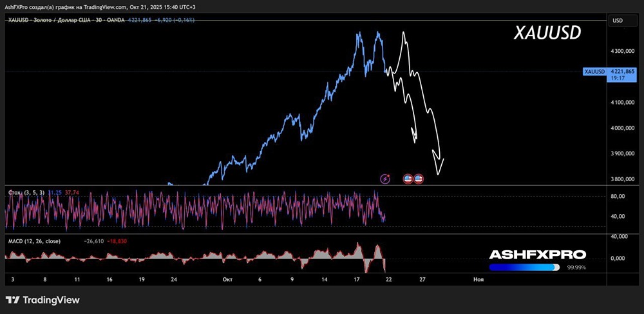The width and height of the screenshot is (644, 314).
Task: Click the 0,000 MACD axis level
Action: 619,258
